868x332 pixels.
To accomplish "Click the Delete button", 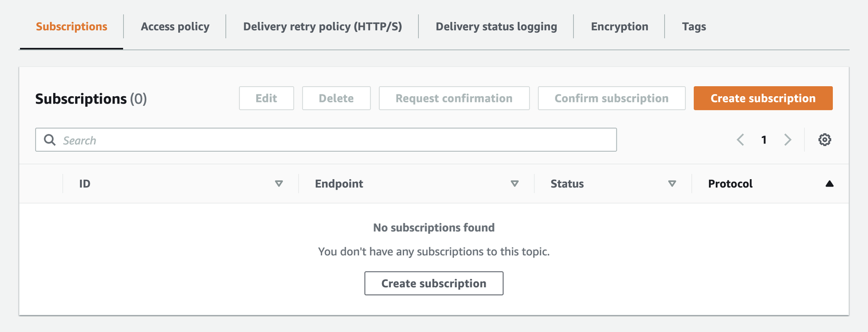I will click(x=336, y=98).
